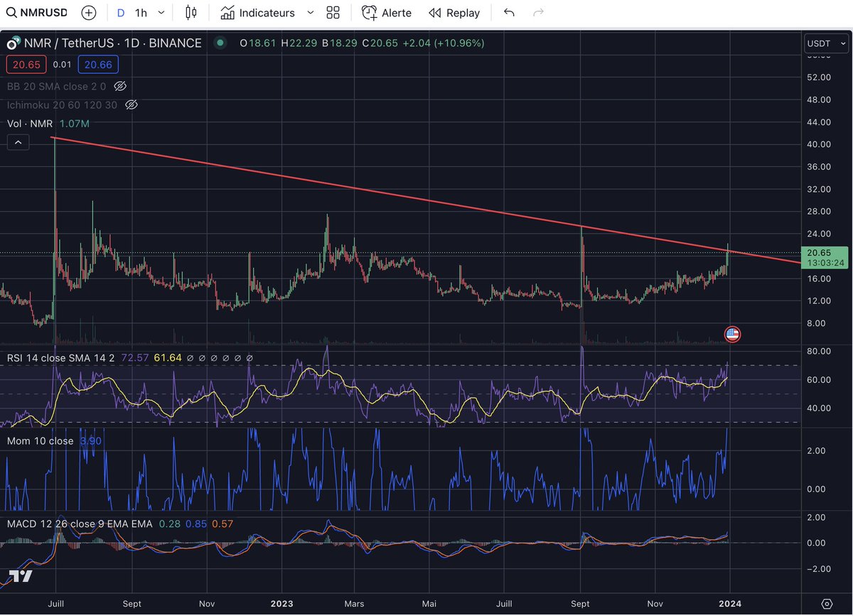Open the Indicateurs panel

coord(257,13)
